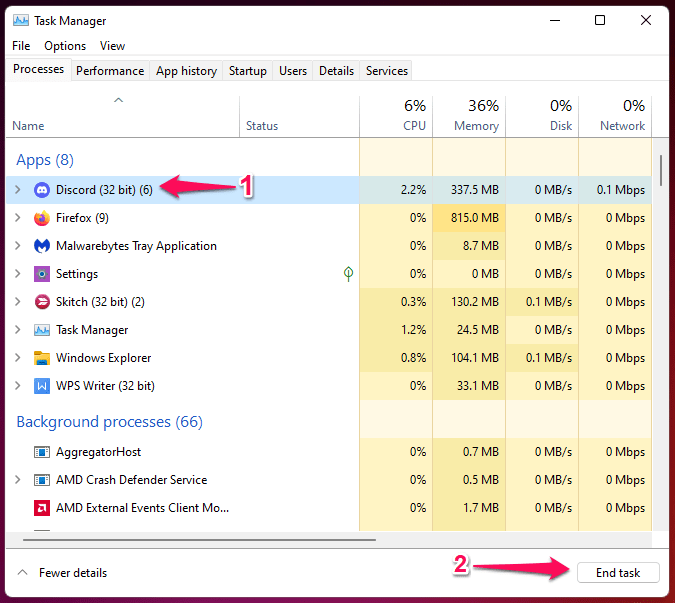Open the File menu
Viewport: 675px width, 603px height.
tap(21, 46)
